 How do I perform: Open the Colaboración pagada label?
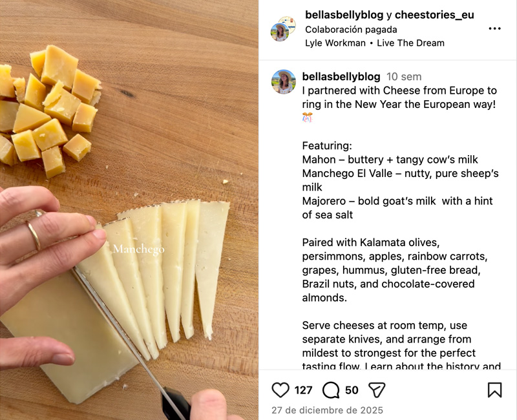click(x=351, y=29)
